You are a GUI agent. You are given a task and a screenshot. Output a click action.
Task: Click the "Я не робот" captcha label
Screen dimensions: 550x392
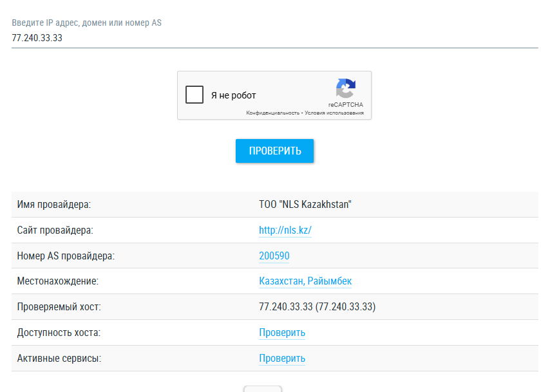(x=234, y=95)
